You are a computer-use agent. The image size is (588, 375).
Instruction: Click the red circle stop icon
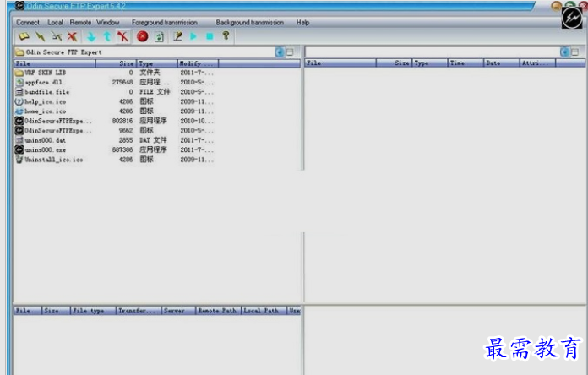point(142,36)
